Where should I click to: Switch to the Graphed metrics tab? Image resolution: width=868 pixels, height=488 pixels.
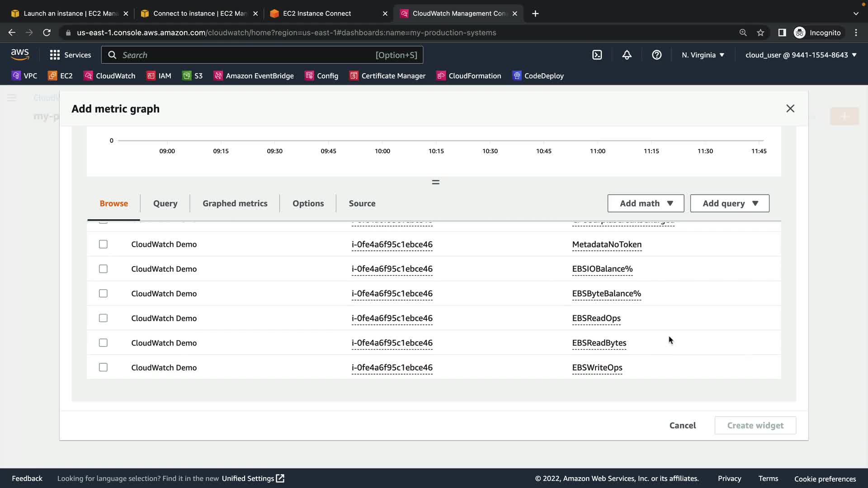235,203
